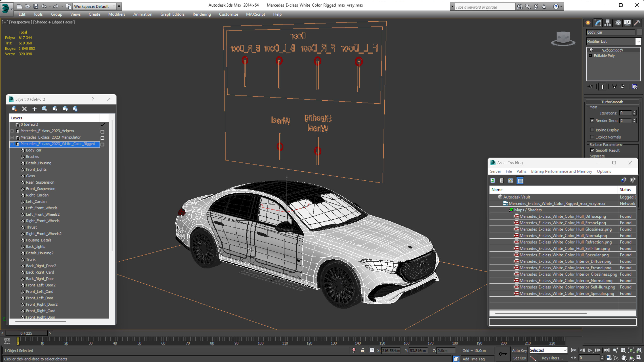Click Selection Lock toggle padlock icon
The image size is (644, 362).
[x=363, y=350]
